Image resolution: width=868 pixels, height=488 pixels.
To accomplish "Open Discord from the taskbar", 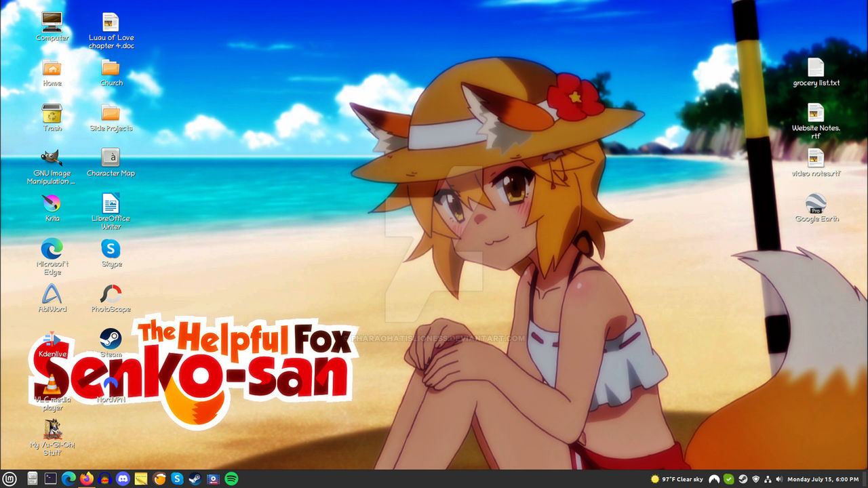I will (x=123, y=479).
